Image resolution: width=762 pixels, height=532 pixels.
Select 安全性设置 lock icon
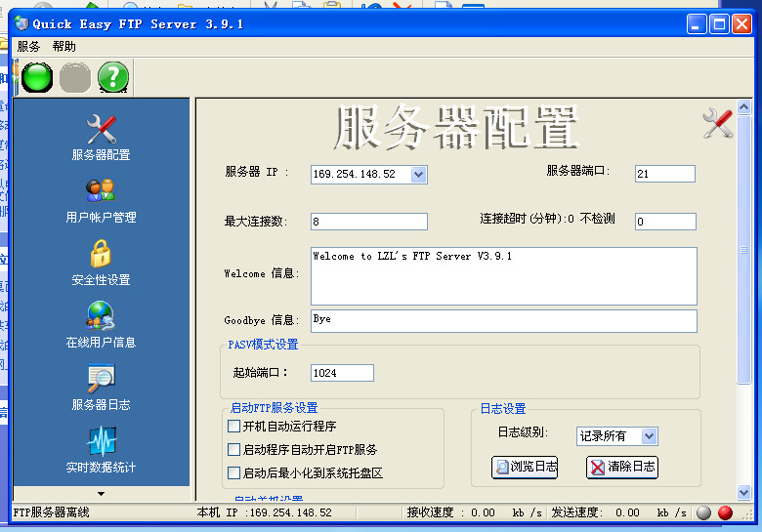click(101, 262)
